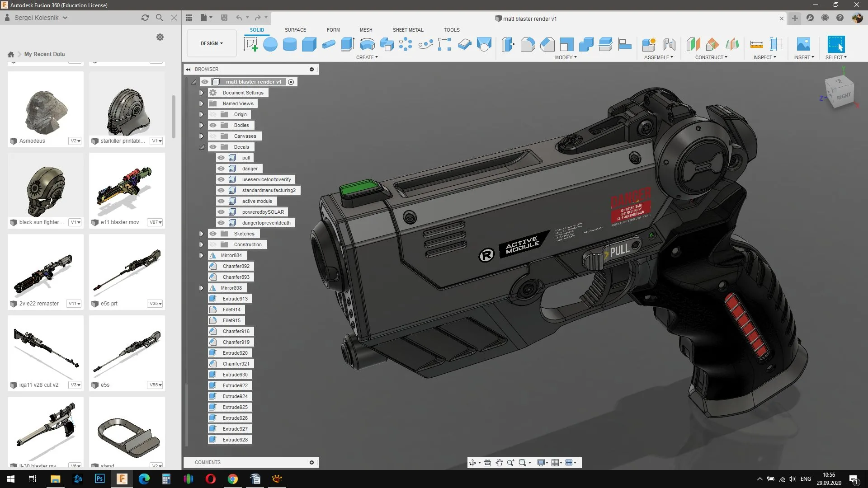Viewport: 868px width, 488px height.
Task: Collapse the Decals folder
Action: (x=202, y=147)
